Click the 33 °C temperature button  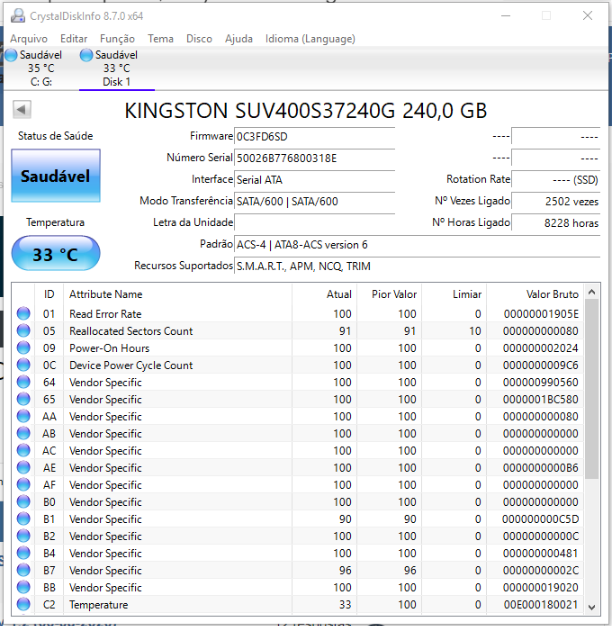pyautogui.click(x=55, y=254)
